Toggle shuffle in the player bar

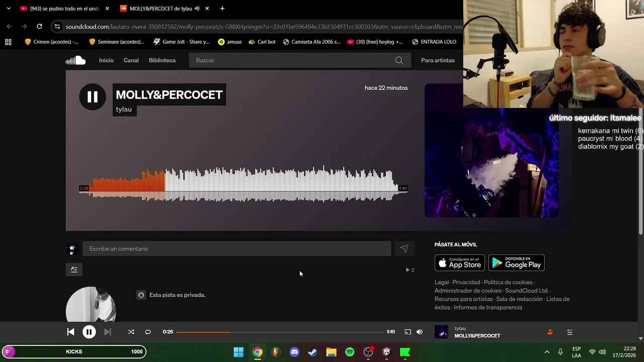(x=131, y=332)
